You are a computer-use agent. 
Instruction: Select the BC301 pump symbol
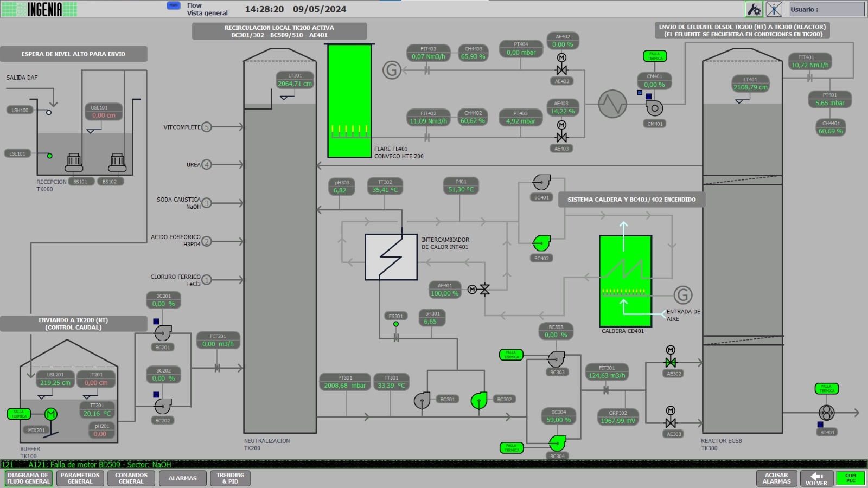pos(422,401)
